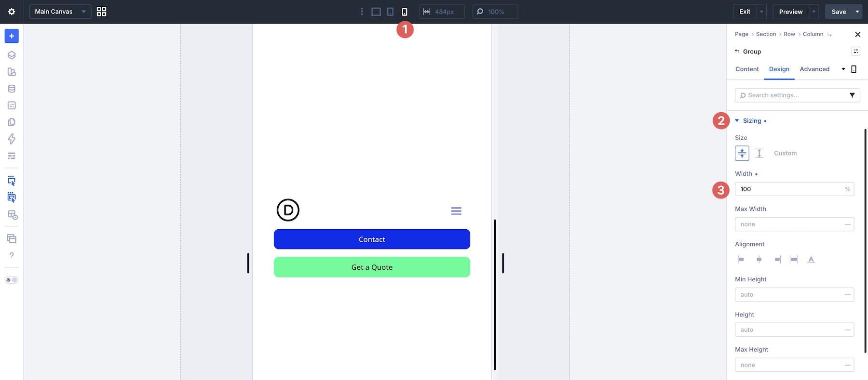Select the phone view icon
Viewport: 868px width, 380px height.
click(405, 12)
